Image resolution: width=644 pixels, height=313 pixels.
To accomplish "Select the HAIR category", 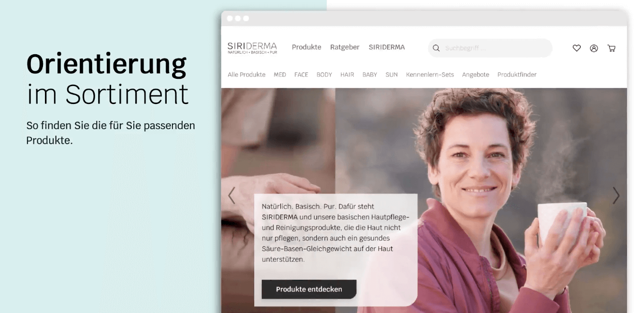I will click(x=347, y=75).
